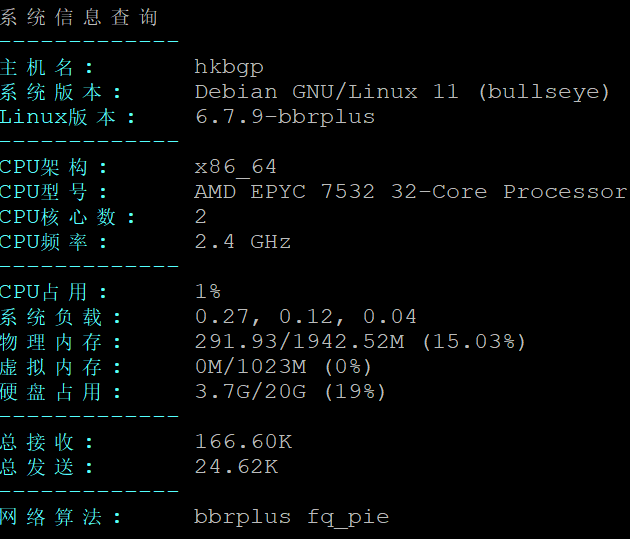
Task: Click the AMD EPYC 7532 processor text
Action: [x=411, y=192]
